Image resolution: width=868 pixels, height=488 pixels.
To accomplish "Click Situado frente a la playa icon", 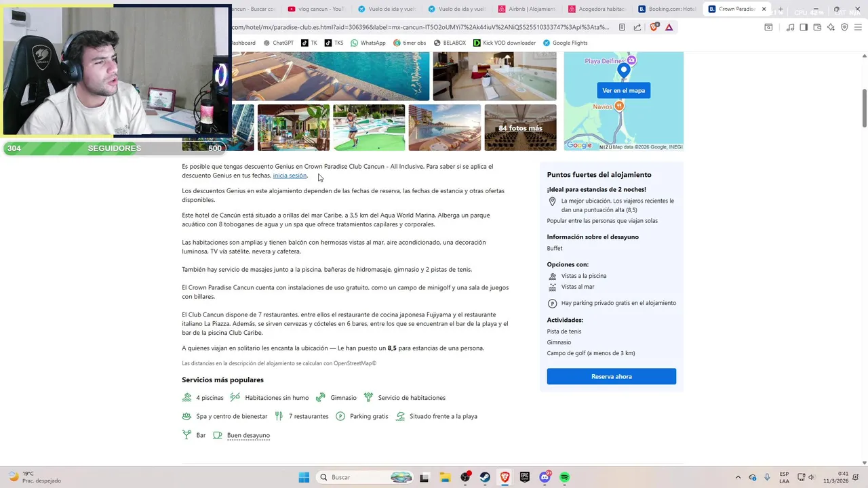I will click(x=401, y=416).
